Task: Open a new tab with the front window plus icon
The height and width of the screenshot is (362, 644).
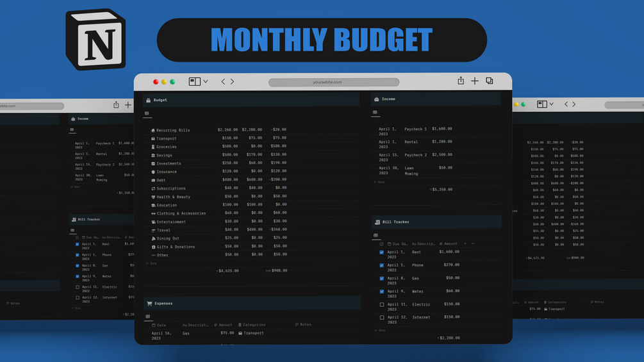Action: click(475, 81)
